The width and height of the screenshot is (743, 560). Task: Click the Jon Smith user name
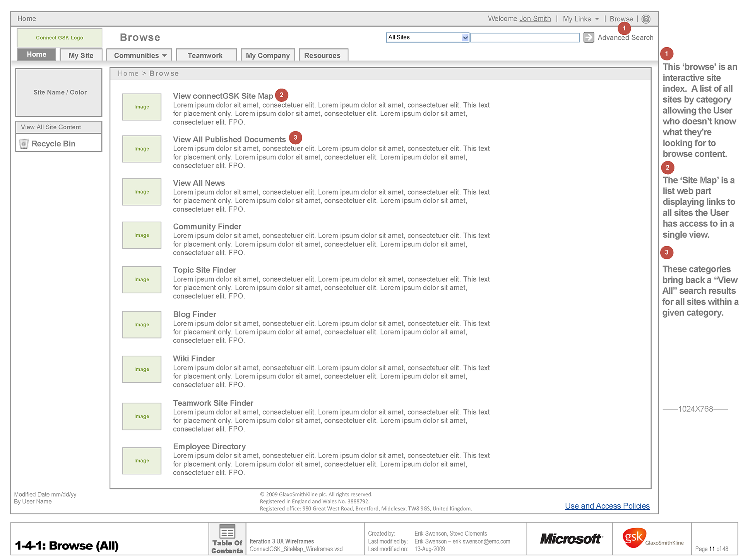click(535, 19)
